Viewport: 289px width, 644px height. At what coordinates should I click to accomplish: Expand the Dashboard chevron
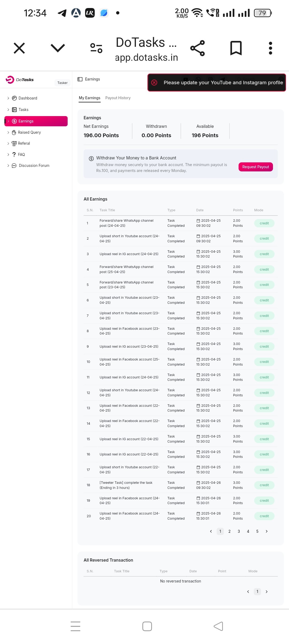coord(8,98)
